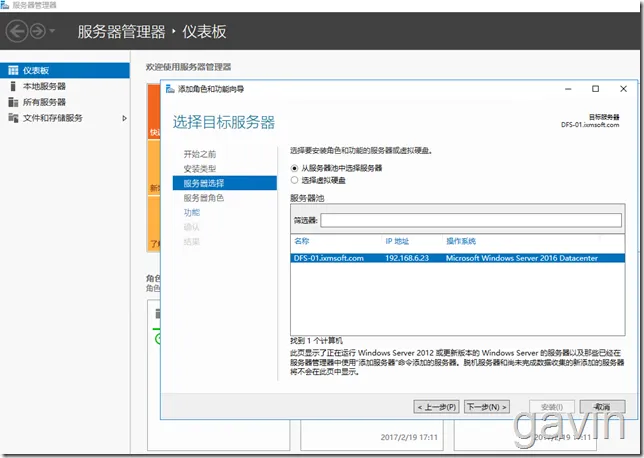Viewport: 644px width, 458px height.
Task: Select the 选择虚拟硬盘 radio button
Action: point(294,180)
